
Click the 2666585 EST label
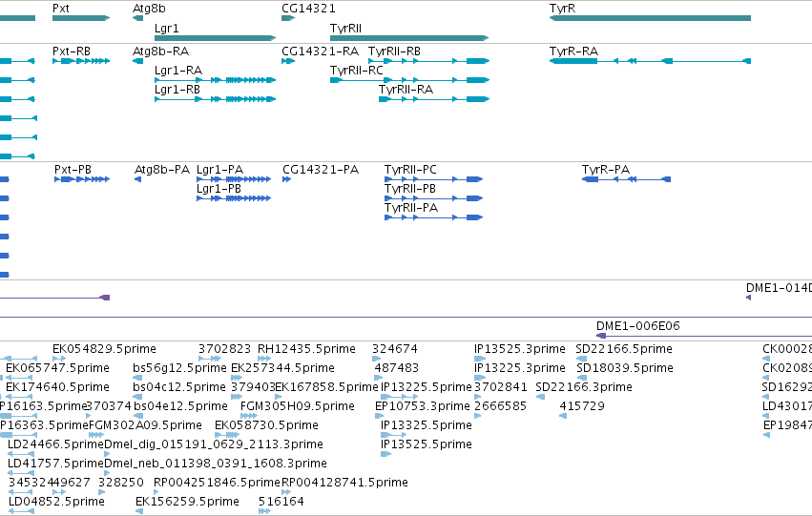[x=500, y=406]
